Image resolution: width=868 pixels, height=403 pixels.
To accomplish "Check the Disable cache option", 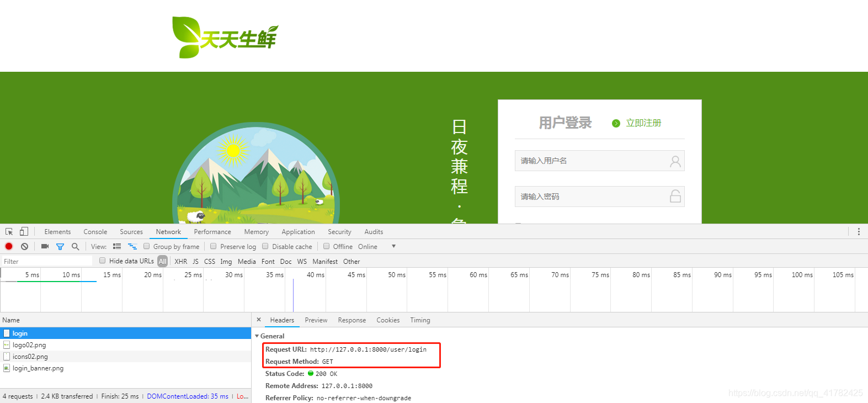I will click(265, 246).
